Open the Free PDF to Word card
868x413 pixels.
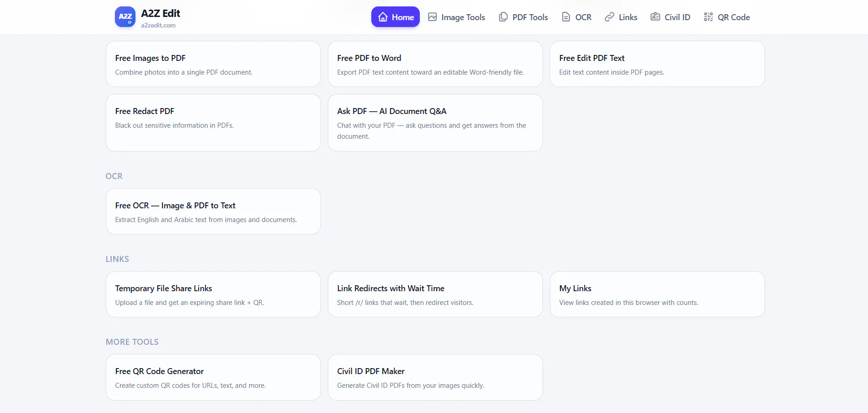pyautogui.click(x=435, y=64)
